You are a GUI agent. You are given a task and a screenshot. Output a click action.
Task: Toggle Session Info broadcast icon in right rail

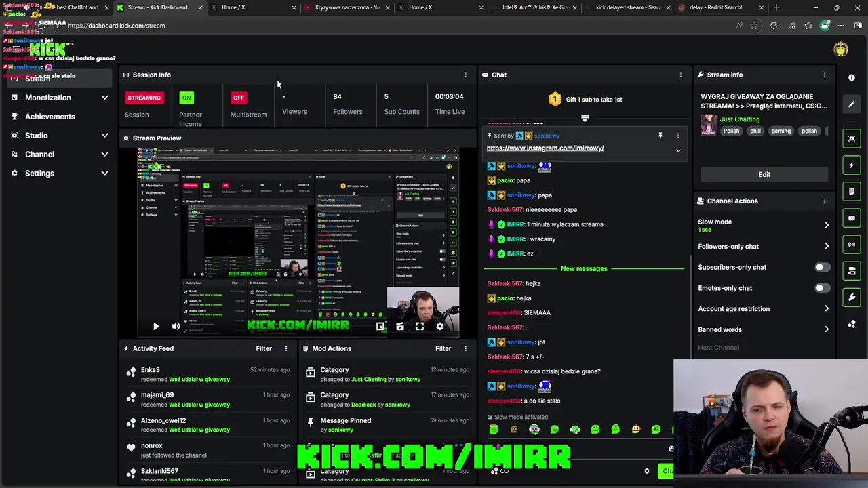point(852,245)
